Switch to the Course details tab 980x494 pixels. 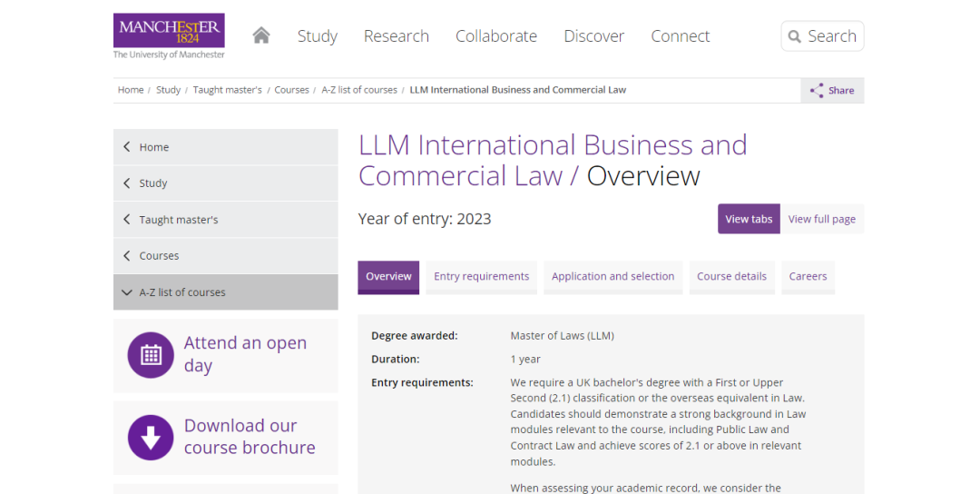coord(731,277)
